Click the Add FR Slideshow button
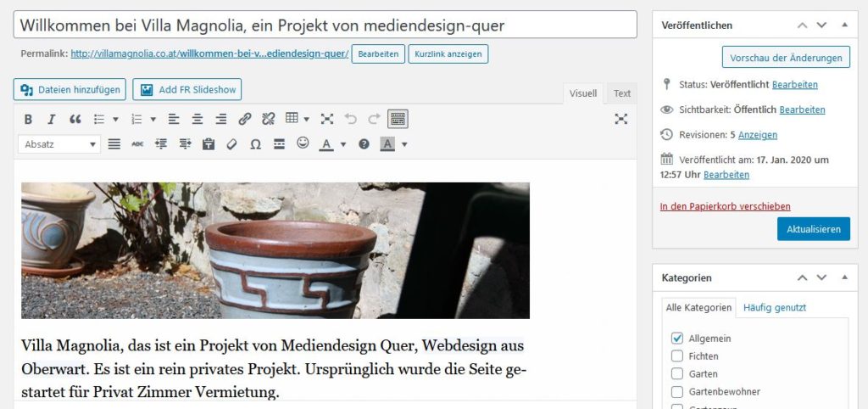 pos(186,90)
